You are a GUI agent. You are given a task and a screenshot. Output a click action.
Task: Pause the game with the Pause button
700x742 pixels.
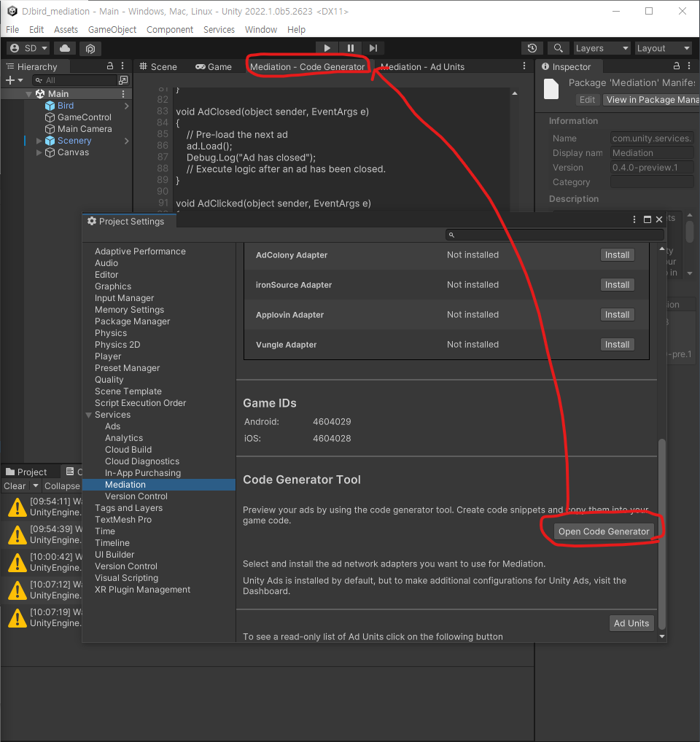pos(350,48)
